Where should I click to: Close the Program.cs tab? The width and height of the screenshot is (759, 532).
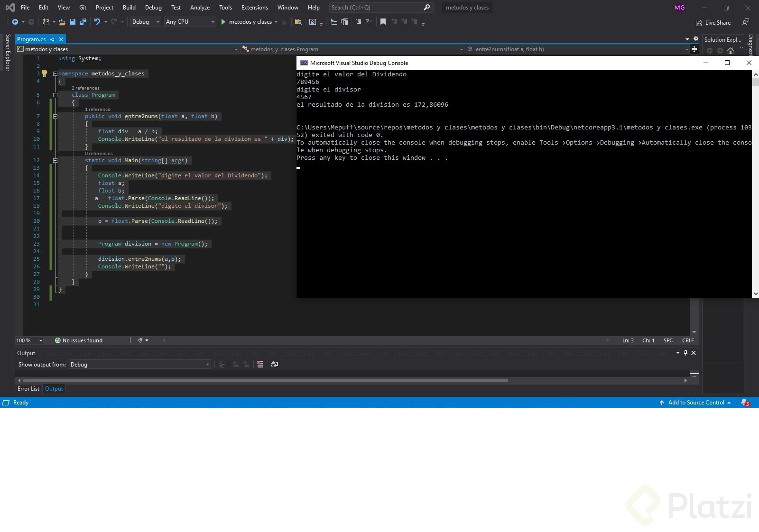(x=61, y=39)
